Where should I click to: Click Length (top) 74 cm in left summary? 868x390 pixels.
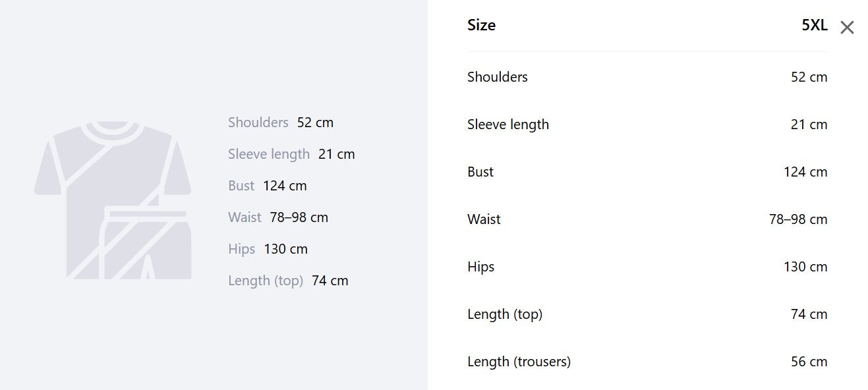pos(288,281)
